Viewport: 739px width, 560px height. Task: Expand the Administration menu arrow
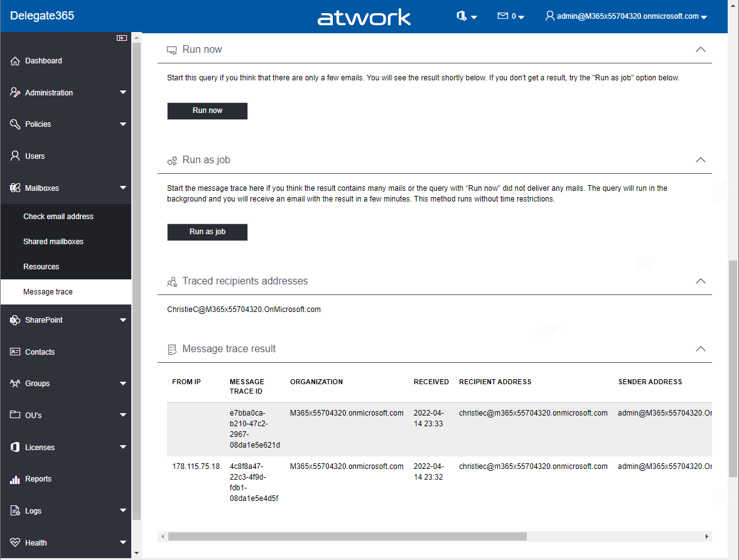[123, 93]
